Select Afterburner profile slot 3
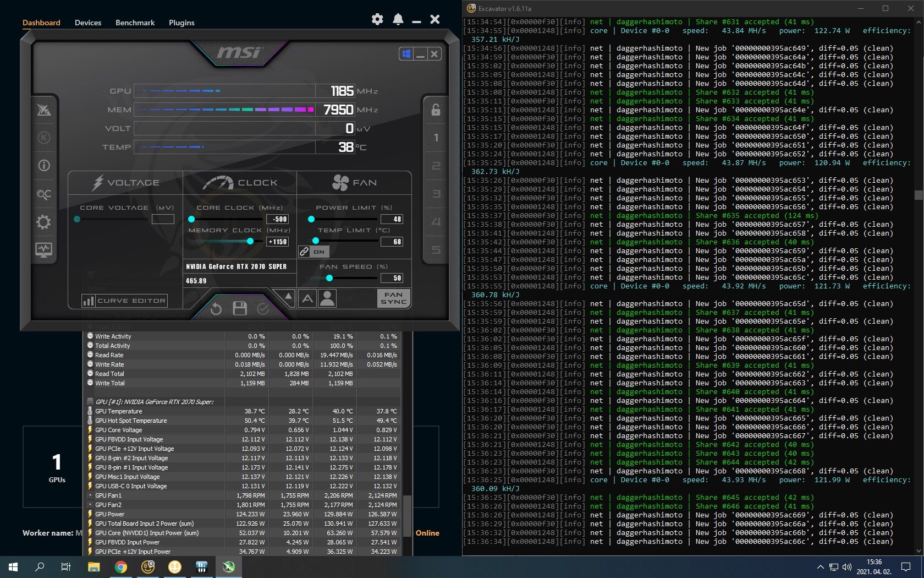Screen dimensions: 924x578 tap(436, 194)
